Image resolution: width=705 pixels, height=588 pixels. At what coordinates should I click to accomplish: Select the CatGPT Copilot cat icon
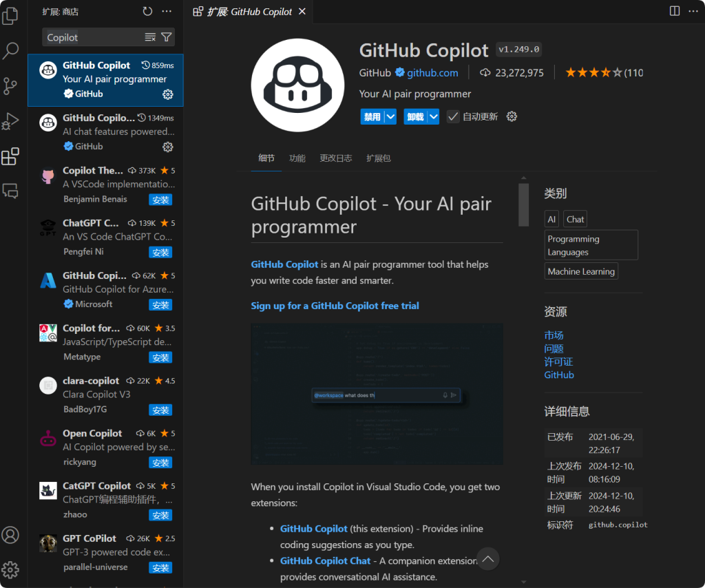48,491
